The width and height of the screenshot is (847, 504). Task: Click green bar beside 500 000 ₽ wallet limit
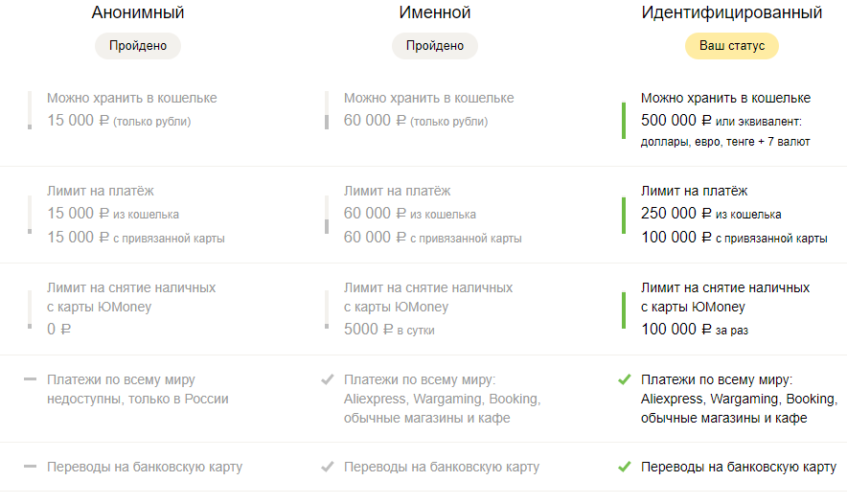click(x=624, y=120)
